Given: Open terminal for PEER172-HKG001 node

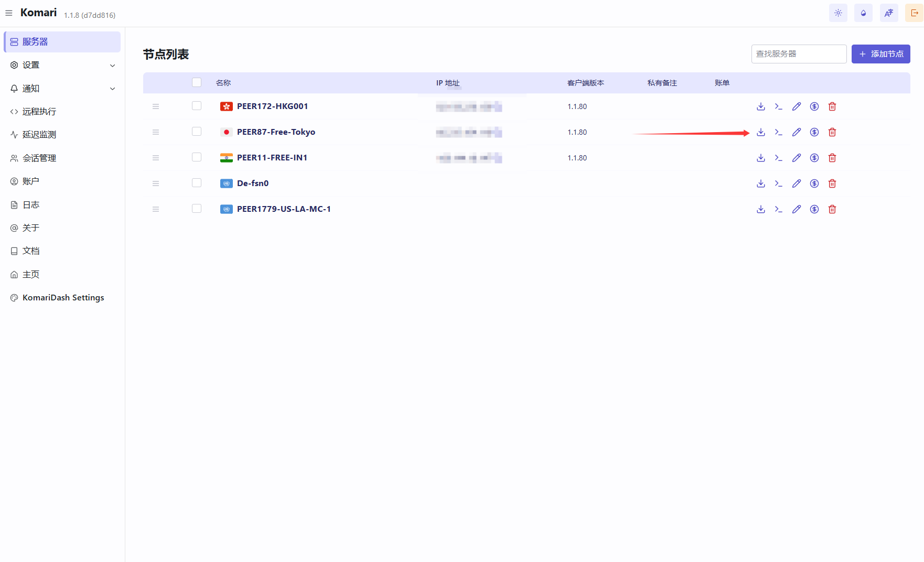Looking at the screenshot, I should pyautogui.click(x=779, y=106).
